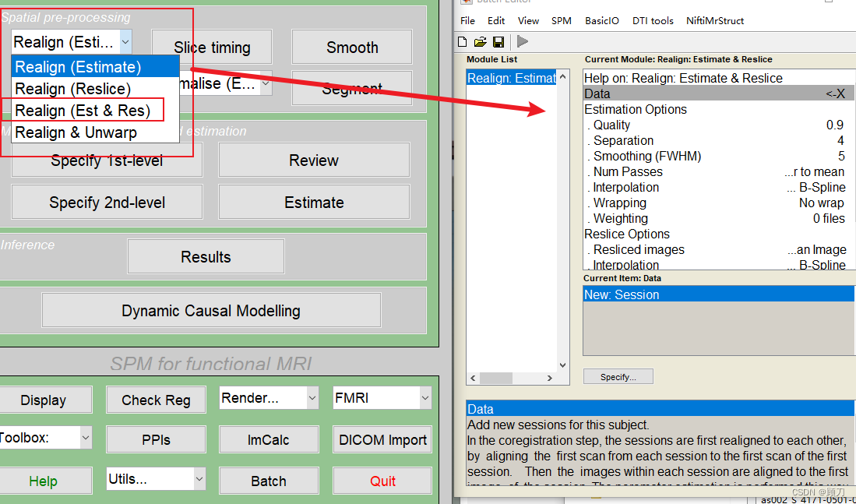Click the Segment button
Image resolution: width=856 pixels, height=504 pixels.
352,88
